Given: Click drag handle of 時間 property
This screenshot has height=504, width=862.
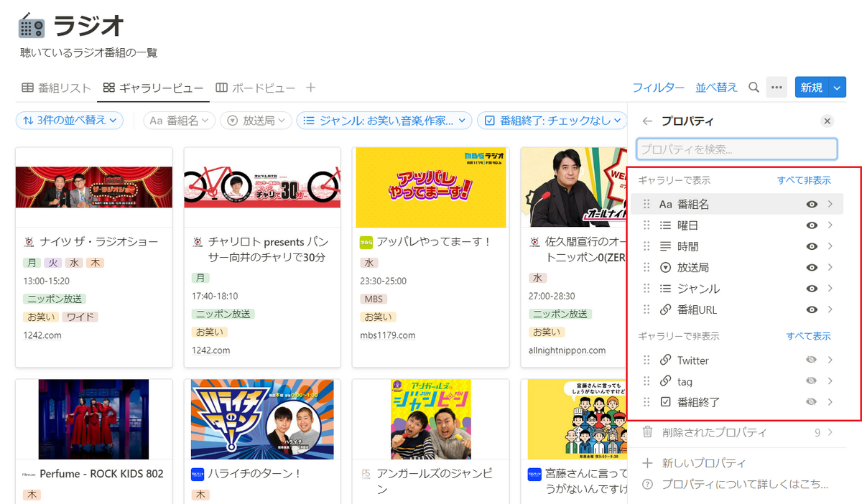Looking at the screenshot, I should tap(646, 246).
